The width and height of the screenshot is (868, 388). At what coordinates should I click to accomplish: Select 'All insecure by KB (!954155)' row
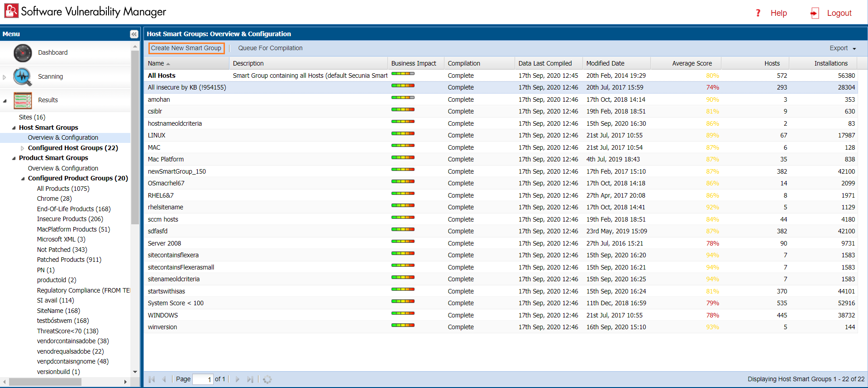(x=501, y=87)
